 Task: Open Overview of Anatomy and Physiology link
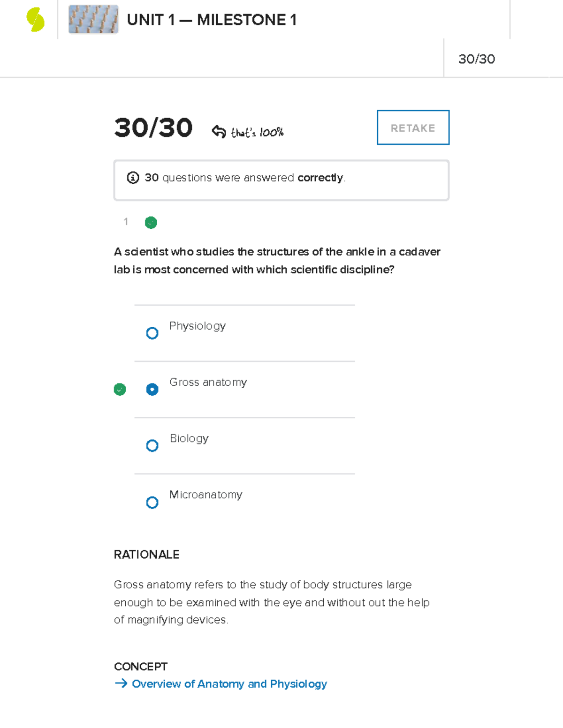pyautogui.click(x=229, y=684)
